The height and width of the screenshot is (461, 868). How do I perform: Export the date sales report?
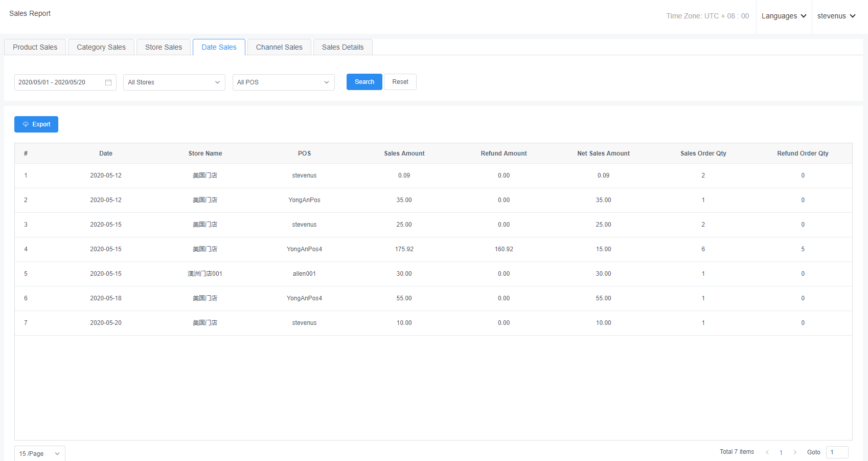point(36,124)
